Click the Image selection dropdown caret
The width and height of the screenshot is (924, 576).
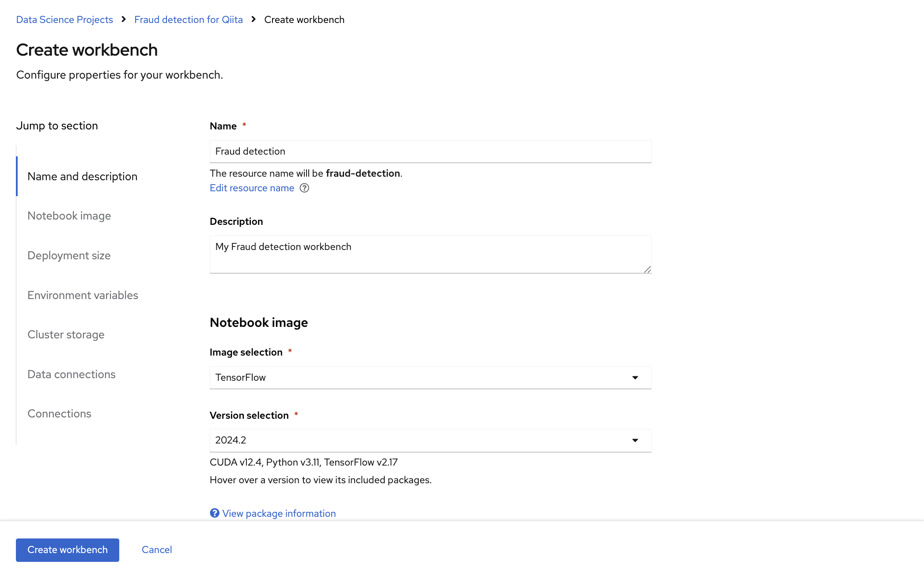point(635,378)
